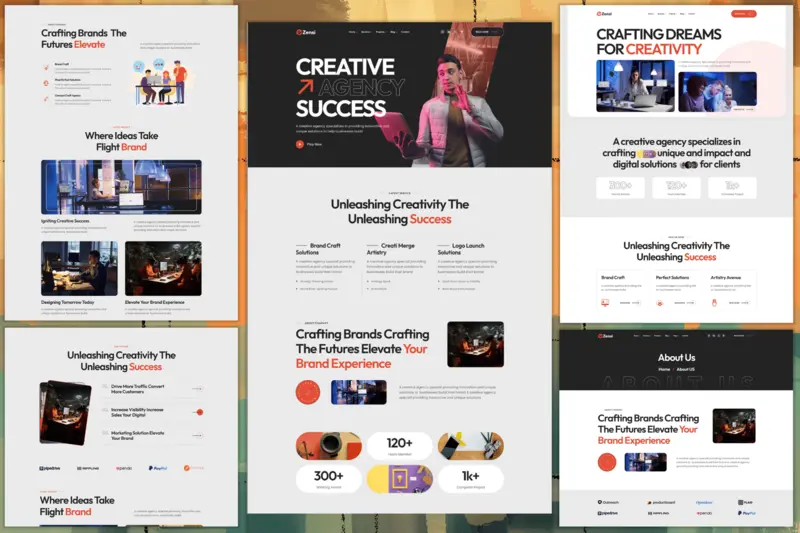Open the Designing Tomorrow Today image
This screenshot has height=533, width=800.
(79, 269)
